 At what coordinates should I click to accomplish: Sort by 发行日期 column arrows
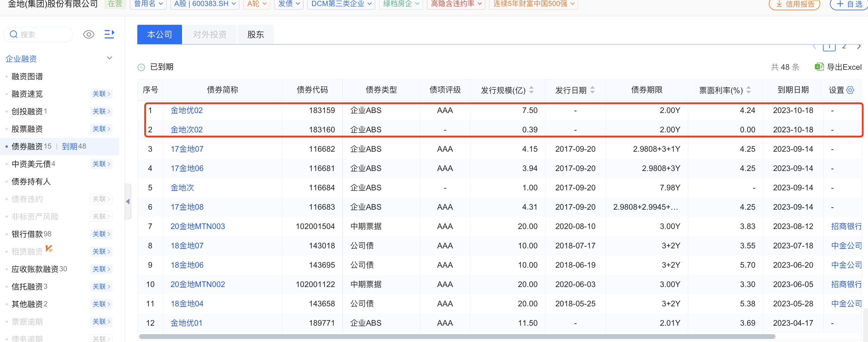point(592,90)
